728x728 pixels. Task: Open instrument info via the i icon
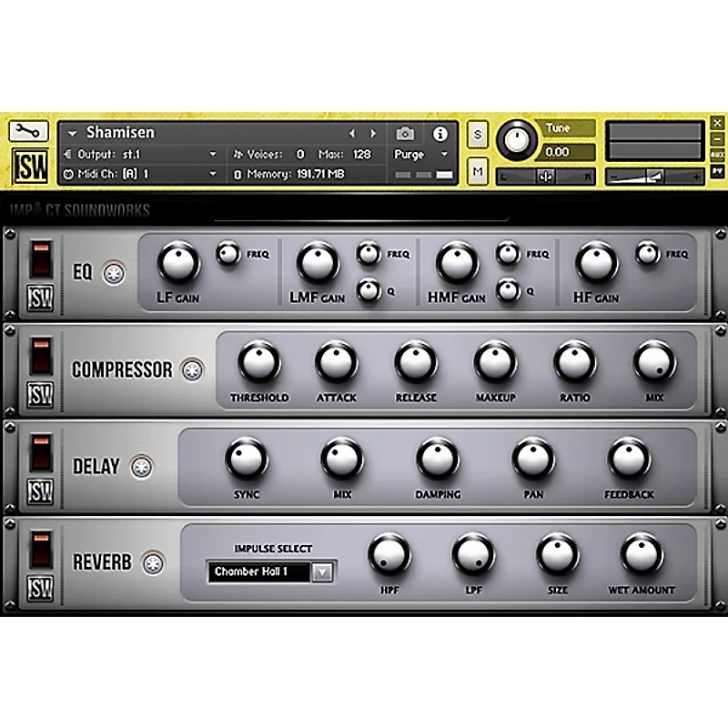440,134
